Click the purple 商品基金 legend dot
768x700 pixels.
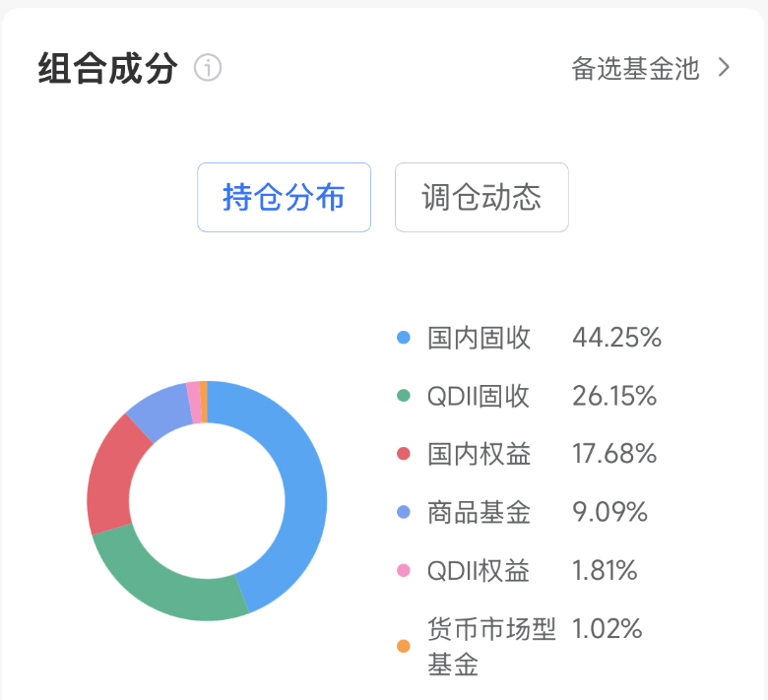tap(403, 512)
